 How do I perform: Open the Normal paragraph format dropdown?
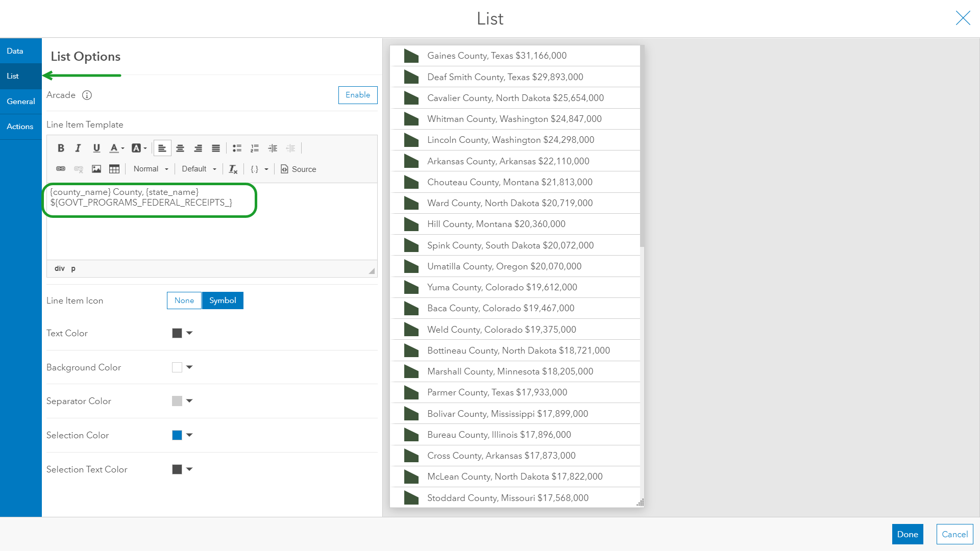coord(151,169)
